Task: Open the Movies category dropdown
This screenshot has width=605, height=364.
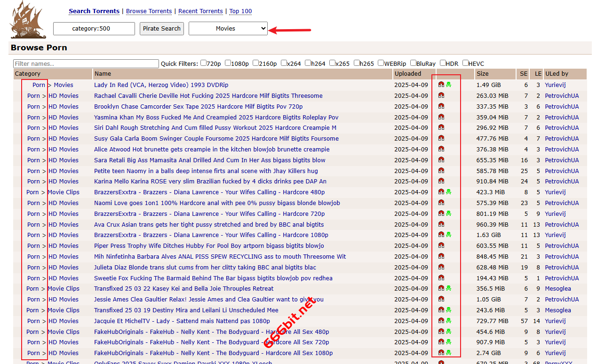Action: click(x=228, y=29)
